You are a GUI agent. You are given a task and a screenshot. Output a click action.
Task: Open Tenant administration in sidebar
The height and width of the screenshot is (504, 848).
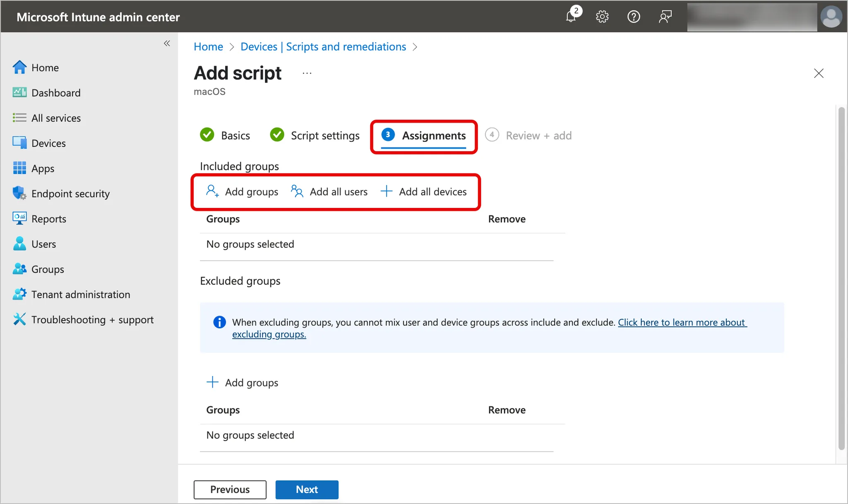[x=80, y=294]
